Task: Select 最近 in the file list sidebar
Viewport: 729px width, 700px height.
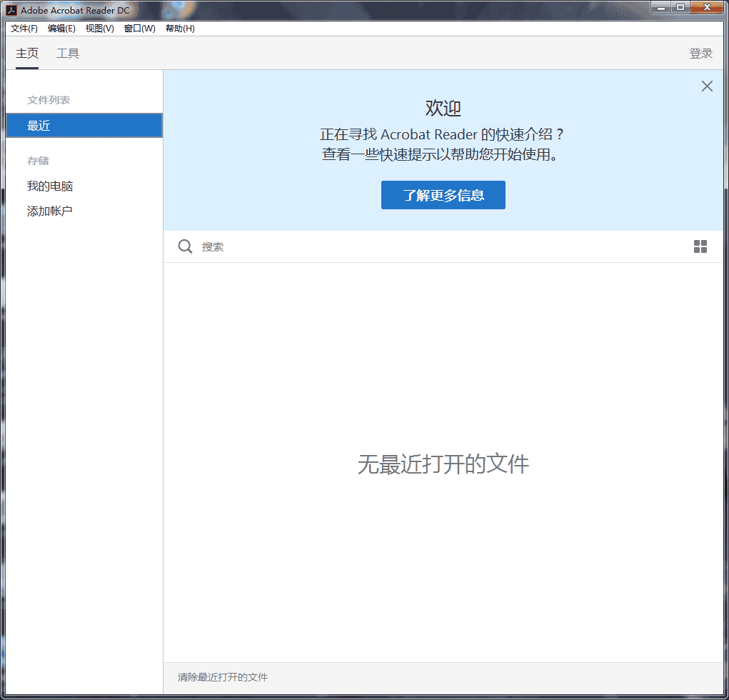Action: 84,126
